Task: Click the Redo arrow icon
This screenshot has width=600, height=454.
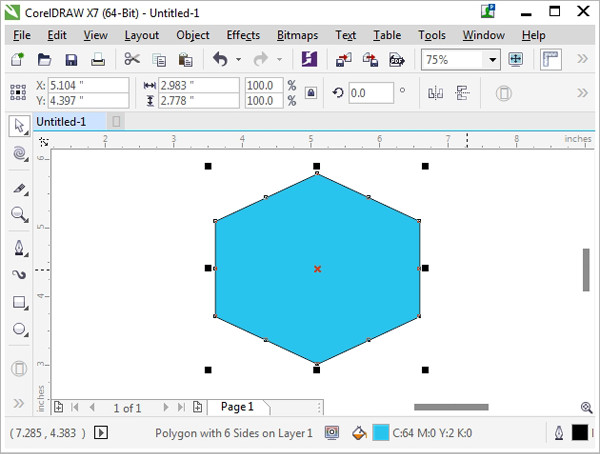Action: (261, 59)
